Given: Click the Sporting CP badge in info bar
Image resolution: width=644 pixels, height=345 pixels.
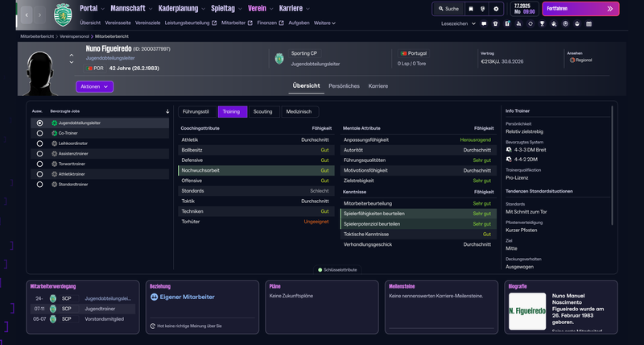Looking at the screenshot, I should tap(279, 58).
